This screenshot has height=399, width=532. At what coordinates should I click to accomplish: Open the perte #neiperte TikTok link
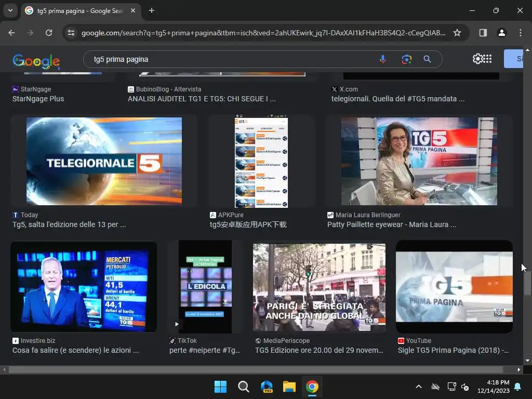click(205, 350)
